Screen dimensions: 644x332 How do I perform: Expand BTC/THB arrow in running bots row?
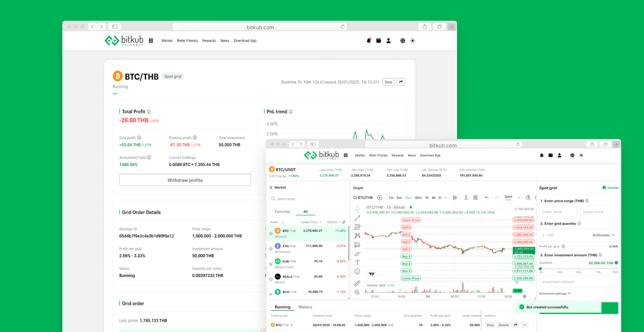click(x=292, y=325)
